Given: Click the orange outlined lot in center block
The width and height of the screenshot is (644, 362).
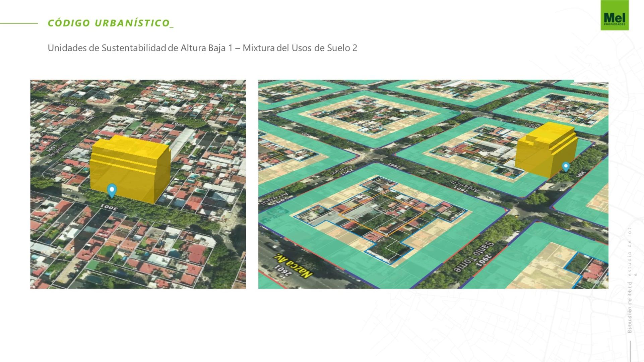Looking at the screenshot, I should 382,215.
